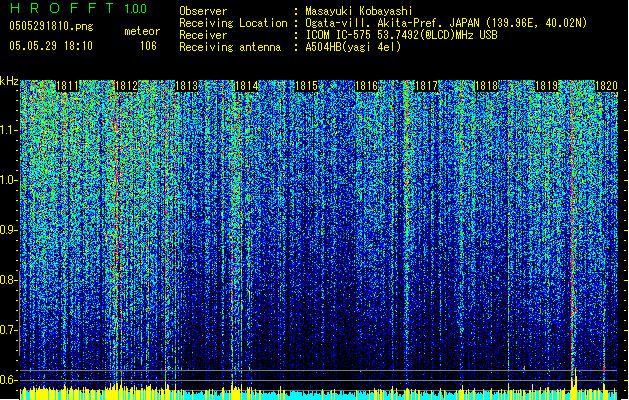Click the 1.0 frequency axis label
The width and height of the screenshot is (629, 400).
click(x=9, y=180)
